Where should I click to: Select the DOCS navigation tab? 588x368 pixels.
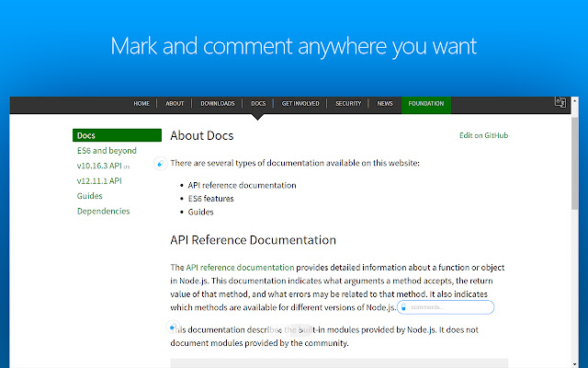[x=259, y=104]
